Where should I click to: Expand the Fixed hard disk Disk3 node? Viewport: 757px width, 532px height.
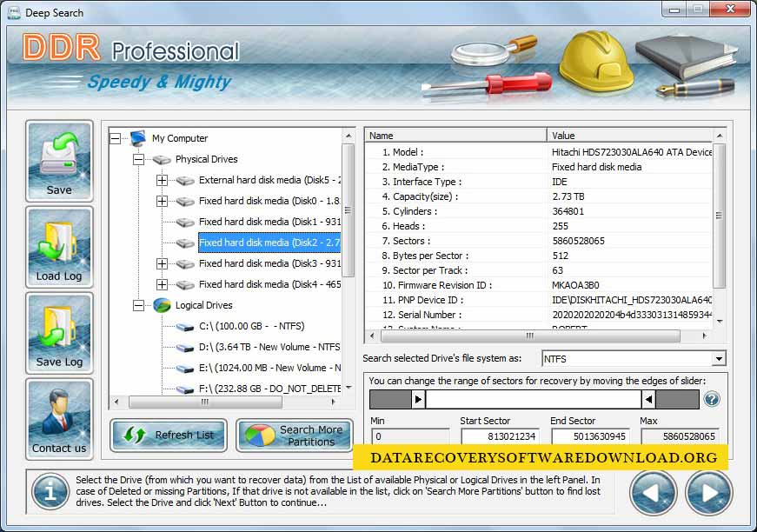click(163, 264)
